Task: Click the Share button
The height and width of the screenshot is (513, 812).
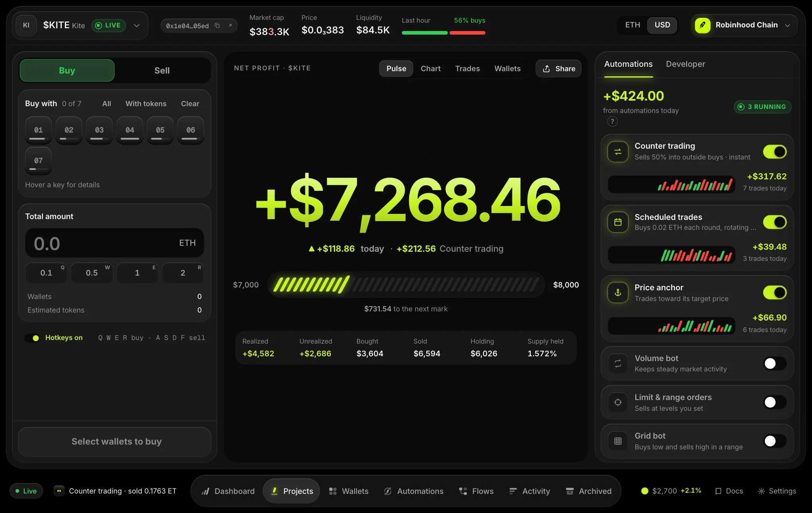Action: (558, 68)
